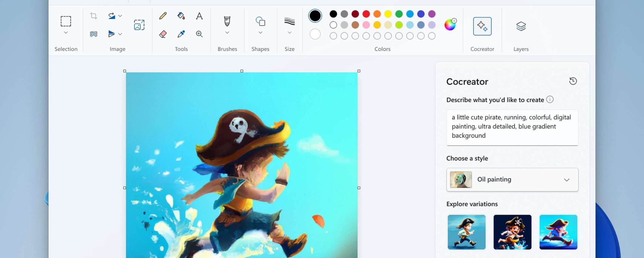Click the Shapes icon
644x258 pixels.
pos(260,21)
